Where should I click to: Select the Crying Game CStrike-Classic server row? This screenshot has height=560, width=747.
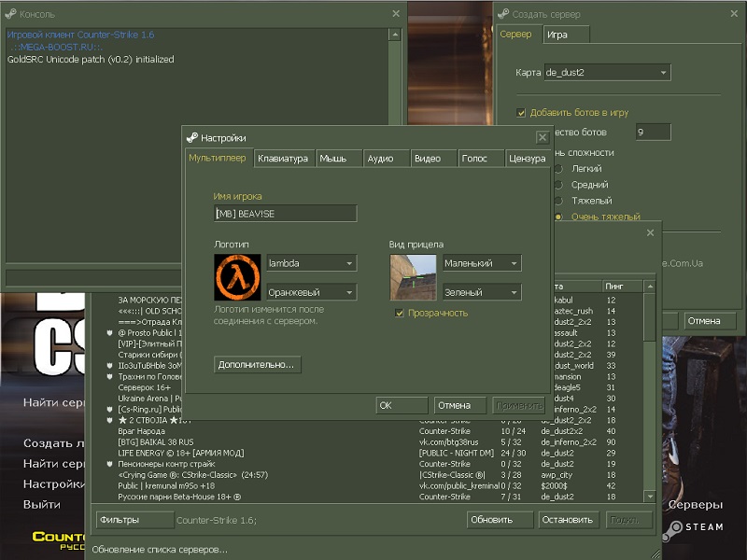click(366, 475)
